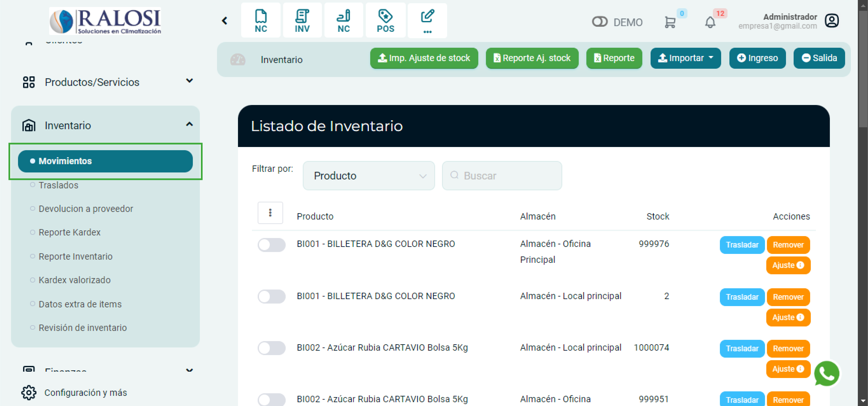868x406 pixels.
Task: Open the shopping cart icon
Action: (x=670, y=22)
